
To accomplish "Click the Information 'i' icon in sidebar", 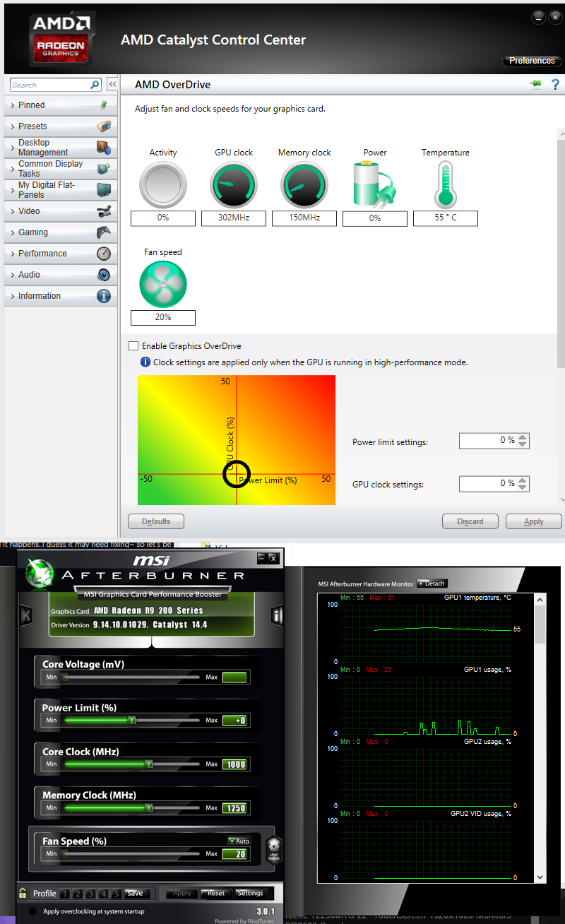I will tap(104, 296).
